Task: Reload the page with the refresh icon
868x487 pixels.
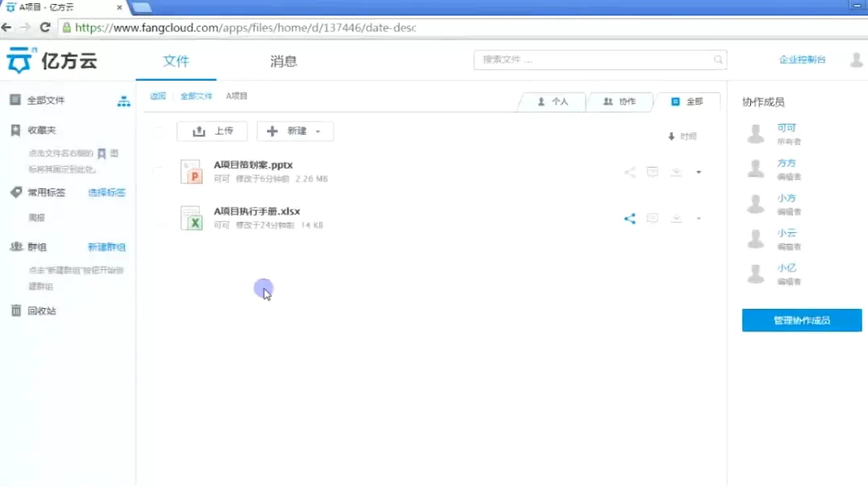Action: (45, 27)
